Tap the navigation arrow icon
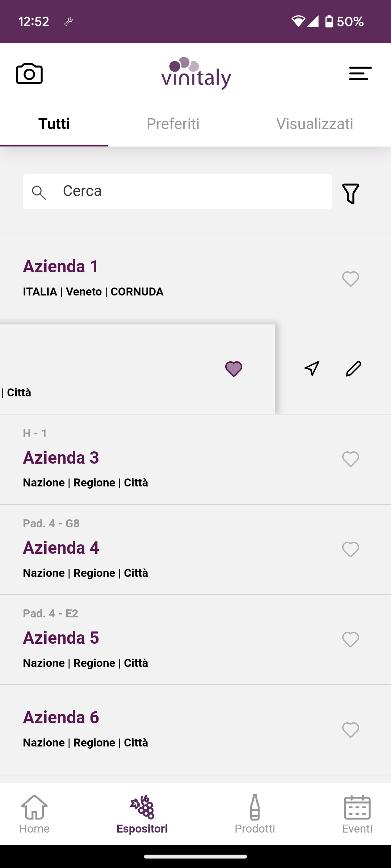391x868 pixels. click(x=312, y=369)
